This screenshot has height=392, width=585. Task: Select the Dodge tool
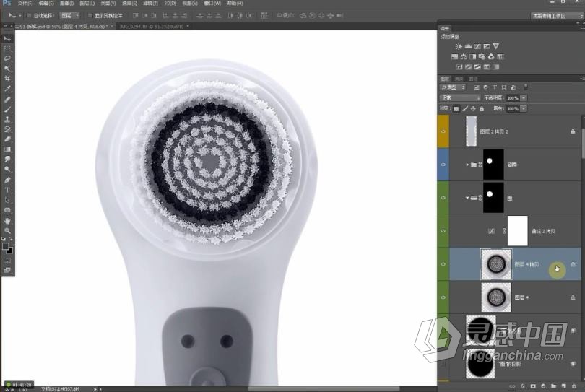pyautogui.click(x=7, y=170)
